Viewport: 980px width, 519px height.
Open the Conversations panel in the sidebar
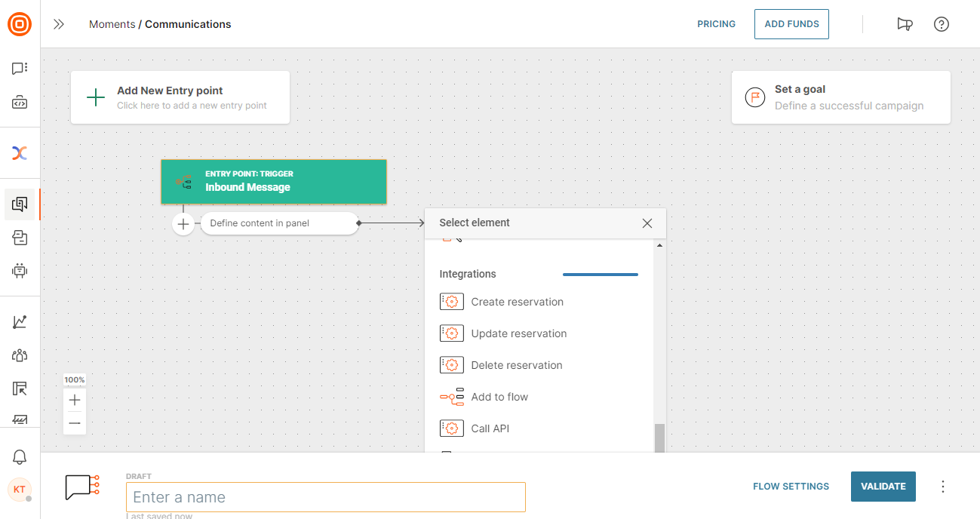click(20, 68)
